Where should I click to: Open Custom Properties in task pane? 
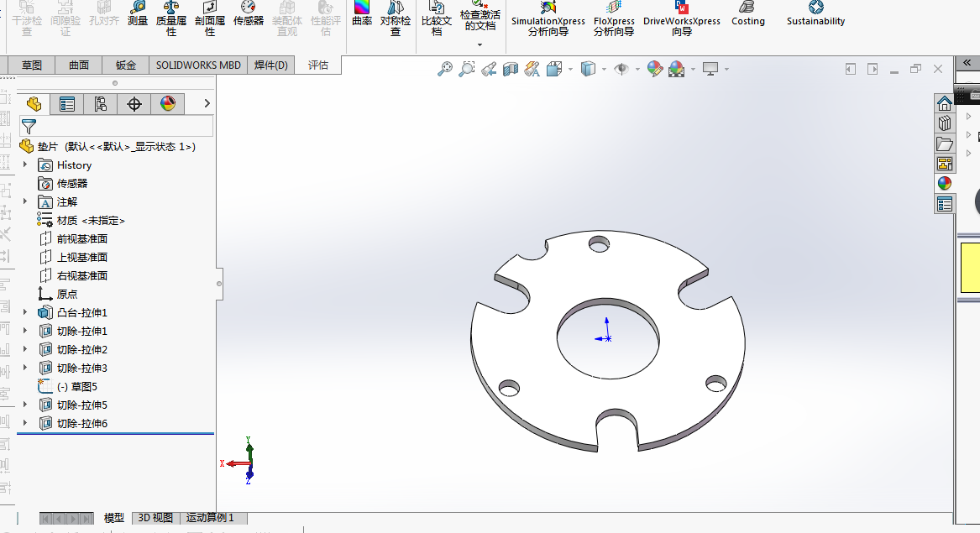(x=945, y=204)
